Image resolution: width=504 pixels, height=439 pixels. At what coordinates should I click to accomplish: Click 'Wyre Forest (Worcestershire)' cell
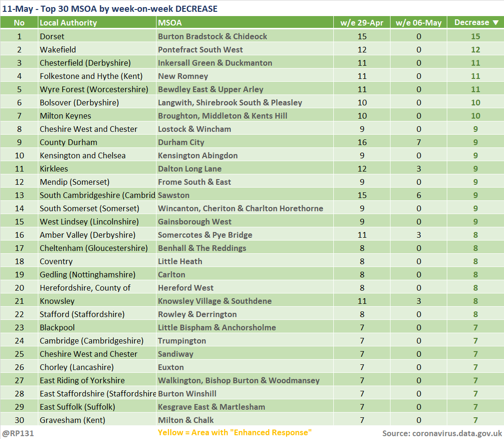tap(97, 89)
